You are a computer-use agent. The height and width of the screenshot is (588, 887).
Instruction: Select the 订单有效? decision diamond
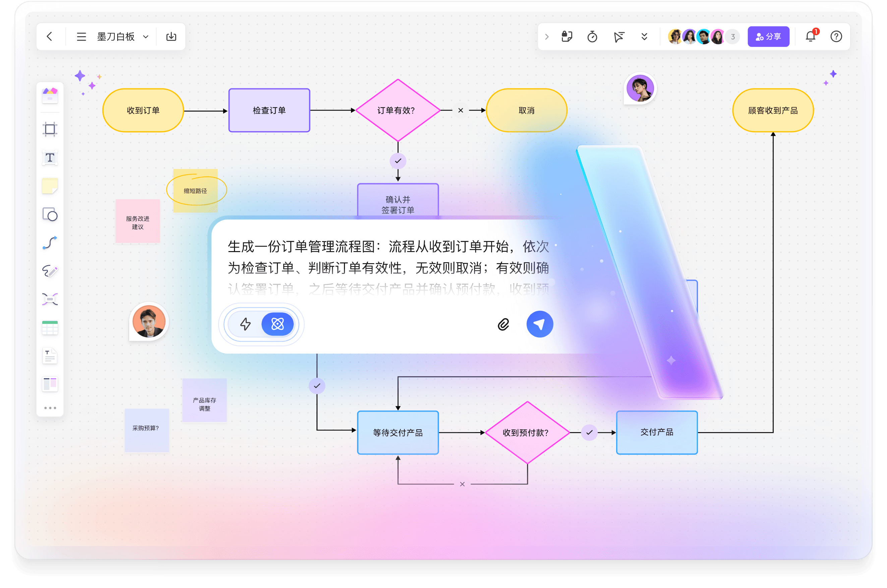(398, 110)
